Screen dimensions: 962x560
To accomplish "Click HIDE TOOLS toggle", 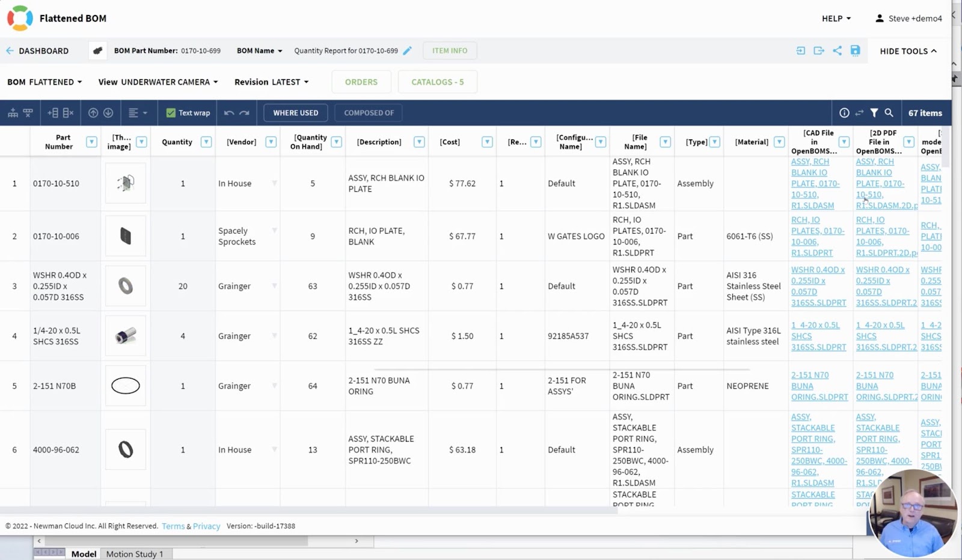I will [908, 51].
